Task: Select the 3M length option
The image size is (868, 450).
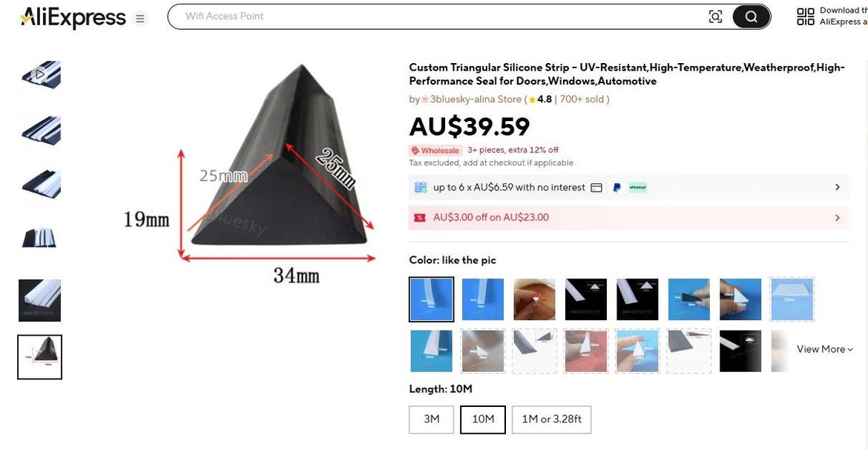Action: (431, 420)
